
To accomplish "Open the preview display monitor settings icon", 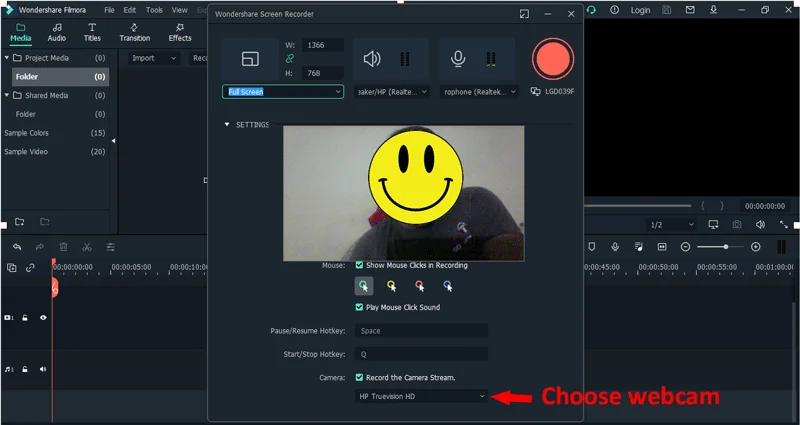I will coord(713,224).
